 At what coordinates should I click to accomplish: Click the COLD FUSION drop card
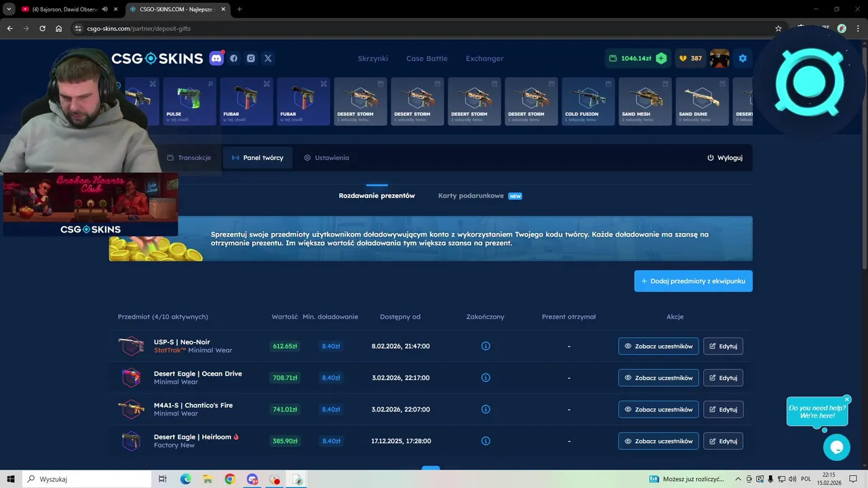[588, 102]
